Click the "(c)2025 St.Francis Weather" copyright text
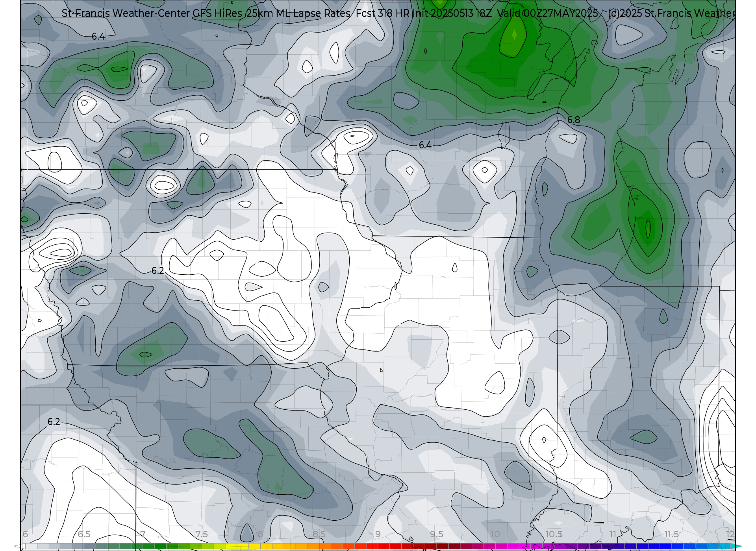The width and height of the screenshot is (756, 551). 671,13
